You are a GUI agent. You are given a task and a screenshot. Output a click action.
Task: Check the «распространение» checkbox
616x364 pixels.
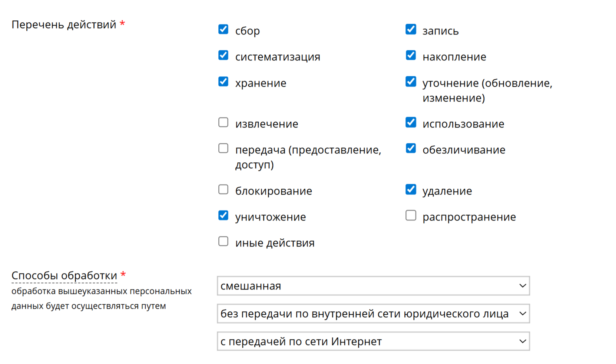411,215
